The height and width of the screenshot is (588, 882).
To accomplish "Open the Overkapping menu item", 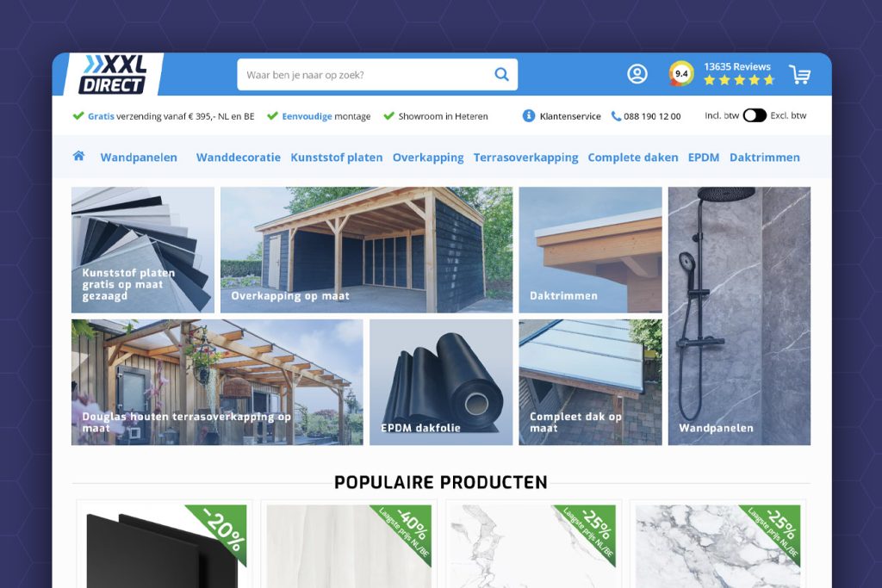I will (x=428, y=158).
